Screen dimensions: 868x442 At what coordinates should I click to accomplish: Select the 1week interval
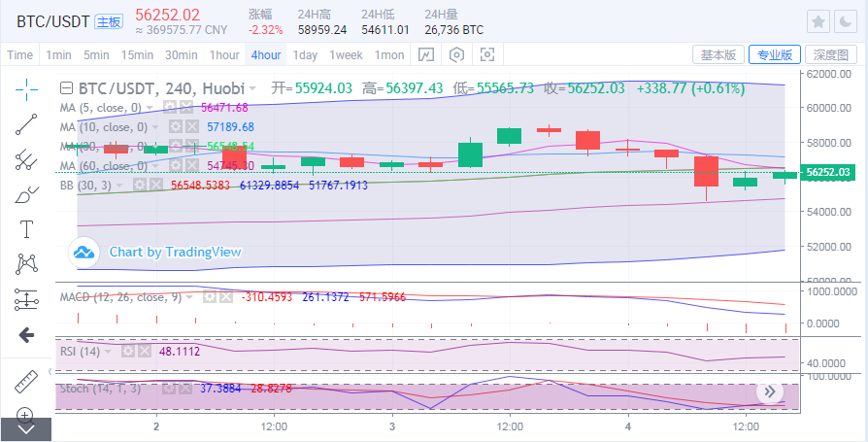pyautogui.click(x=346, y=54)
